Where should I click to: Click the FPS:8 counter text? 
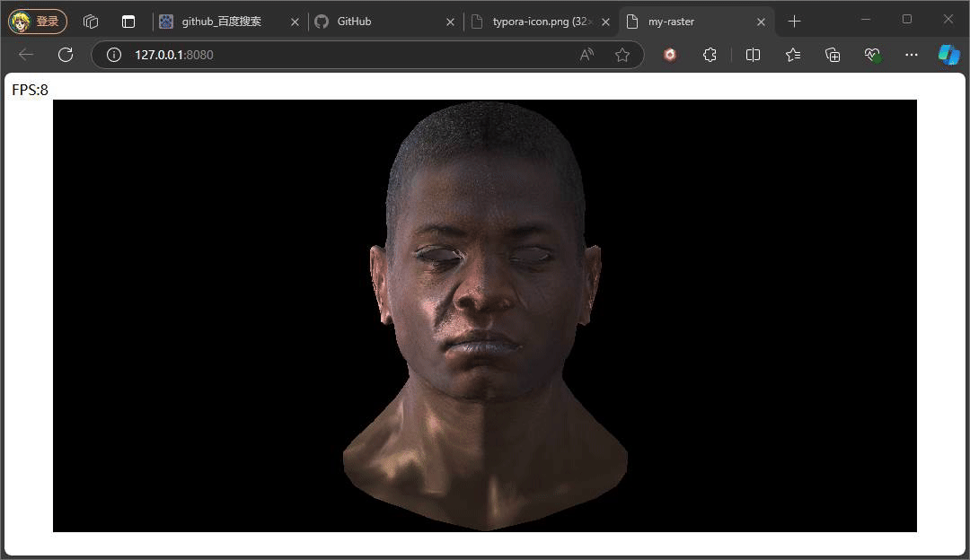pyautogui.click(x=30, y=91)
